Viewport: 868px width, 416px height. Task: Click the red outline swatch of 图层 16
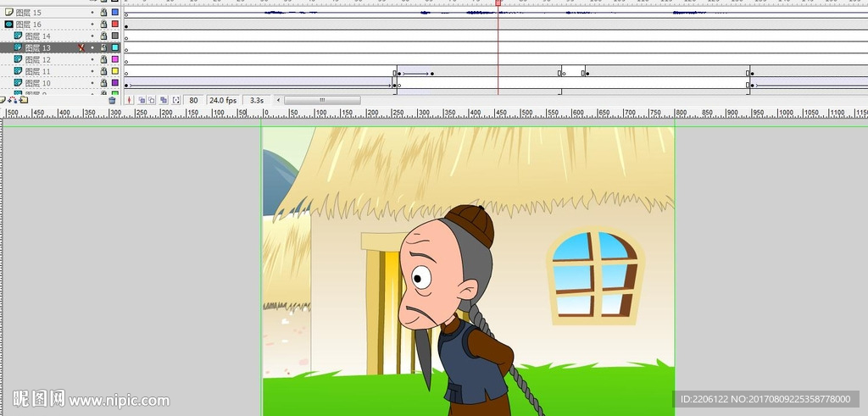pyautogui.click(x=114, y=25)
